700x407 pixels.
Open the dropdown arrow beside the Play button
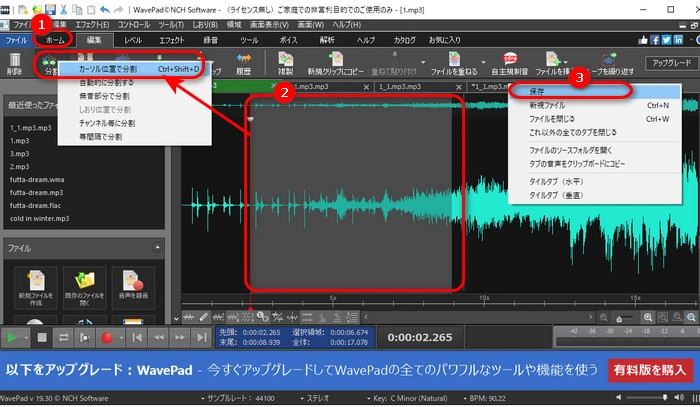[26, 338]
